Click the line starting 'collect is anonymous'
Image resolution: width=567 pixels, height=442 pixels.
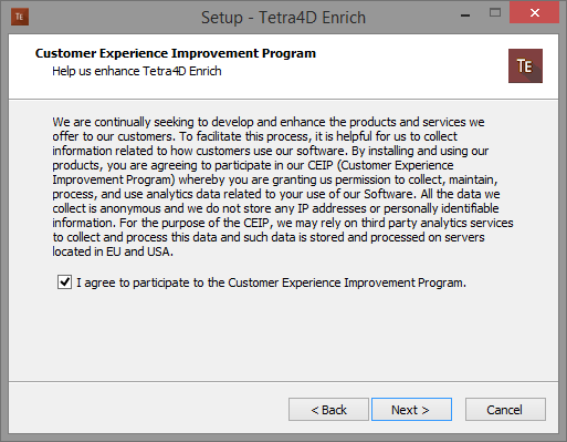click(276, 208)
